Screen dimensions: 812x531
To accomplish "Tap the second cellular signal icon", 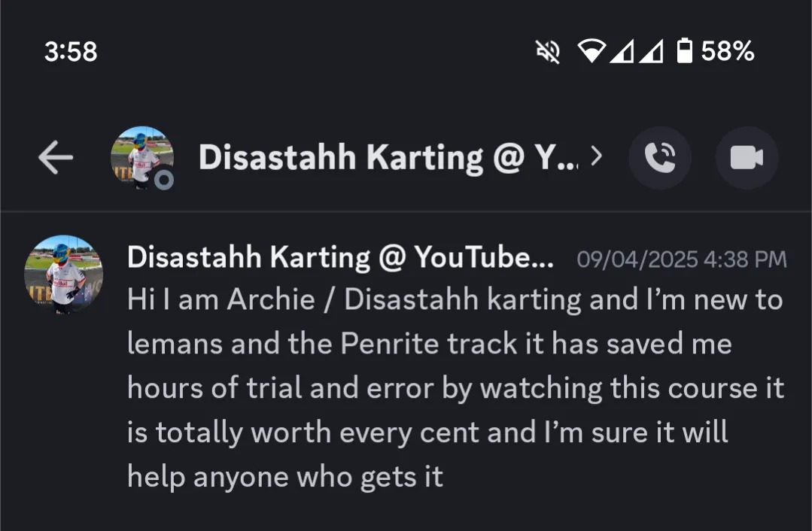I will tap(652, 51).
